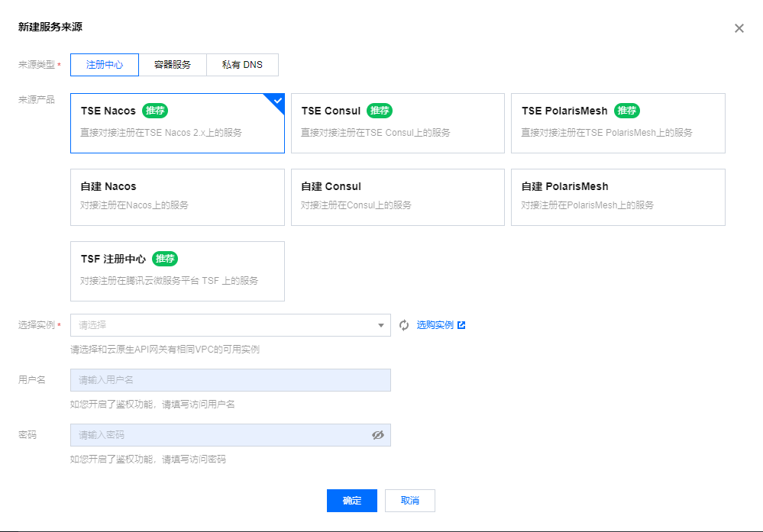
Task: Choose the 自建 PolarisMesh product card
Action: point(618,197)
